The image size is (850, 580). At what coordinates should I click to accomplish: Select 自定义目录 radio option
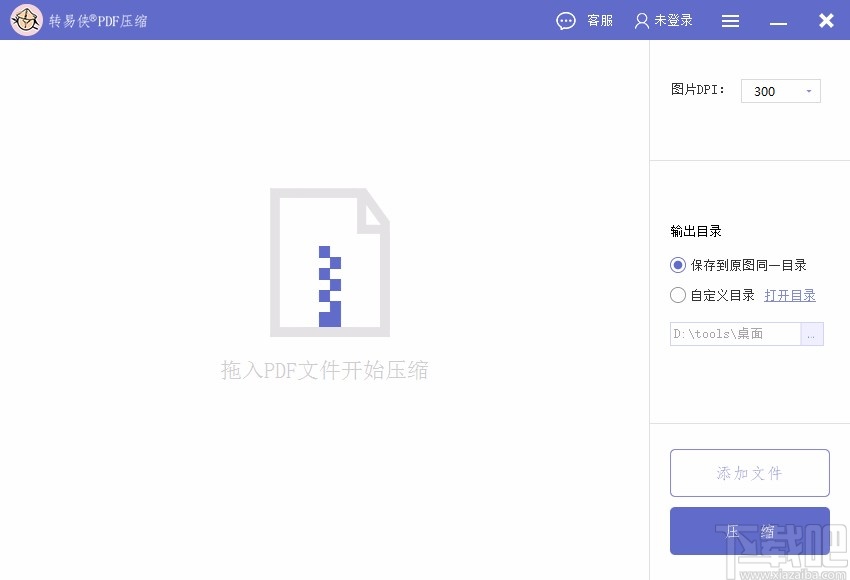coord(678,295)
